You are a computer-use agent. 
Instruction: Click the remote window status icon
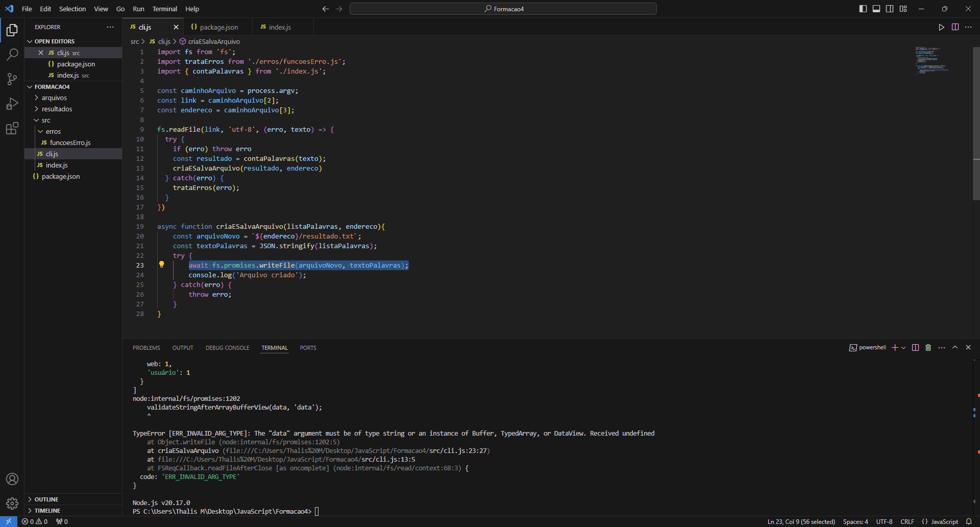tap(9, 521)
